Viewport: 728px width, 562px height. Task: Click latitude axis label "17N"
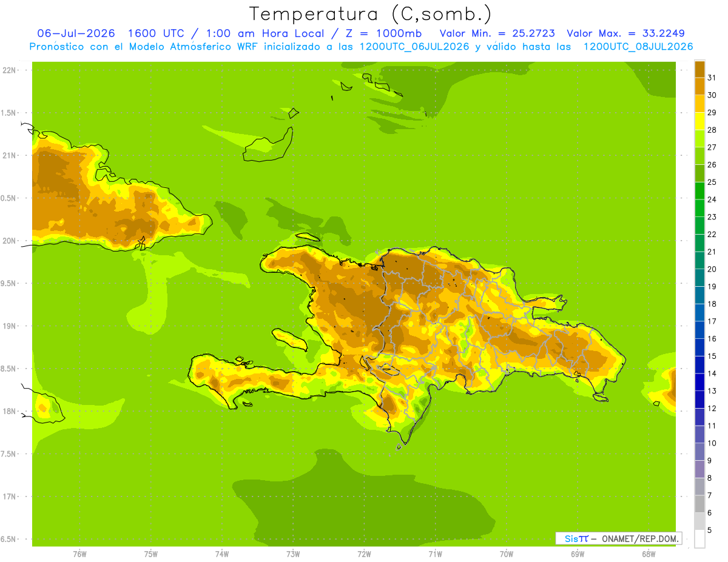[x=9, y=497]
